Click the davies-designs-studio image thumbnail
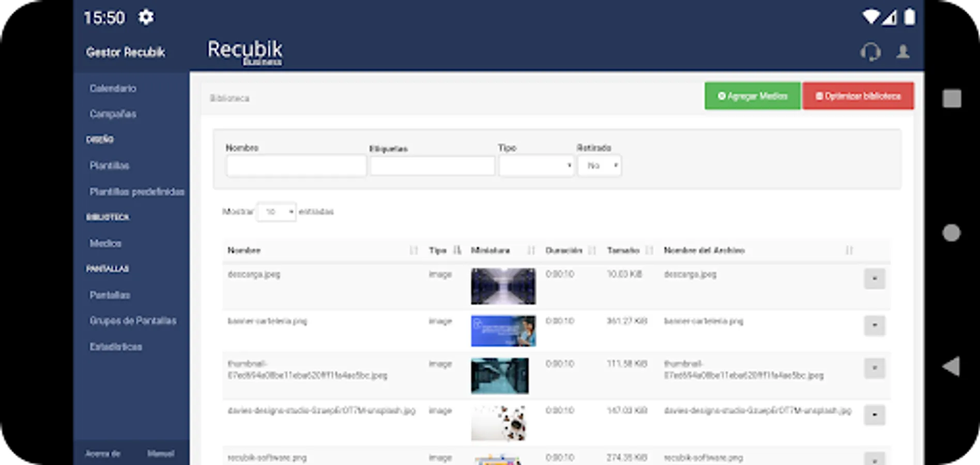 coord(499,423)
